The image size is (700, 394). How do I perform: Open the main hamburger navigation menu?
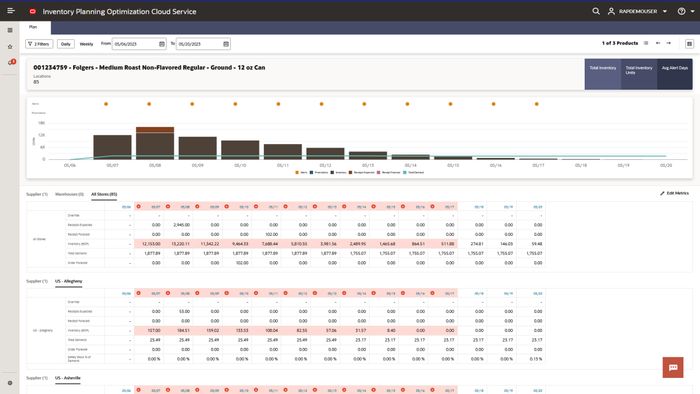click(x=11, y=11)
